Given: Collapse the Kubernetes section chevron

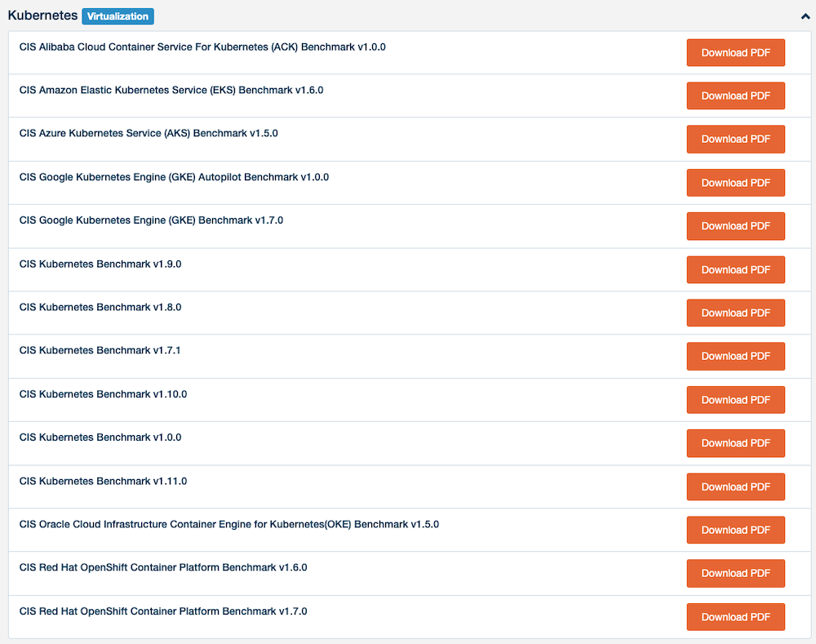Looking at the screenshot, I should click(x=805, y=16).
